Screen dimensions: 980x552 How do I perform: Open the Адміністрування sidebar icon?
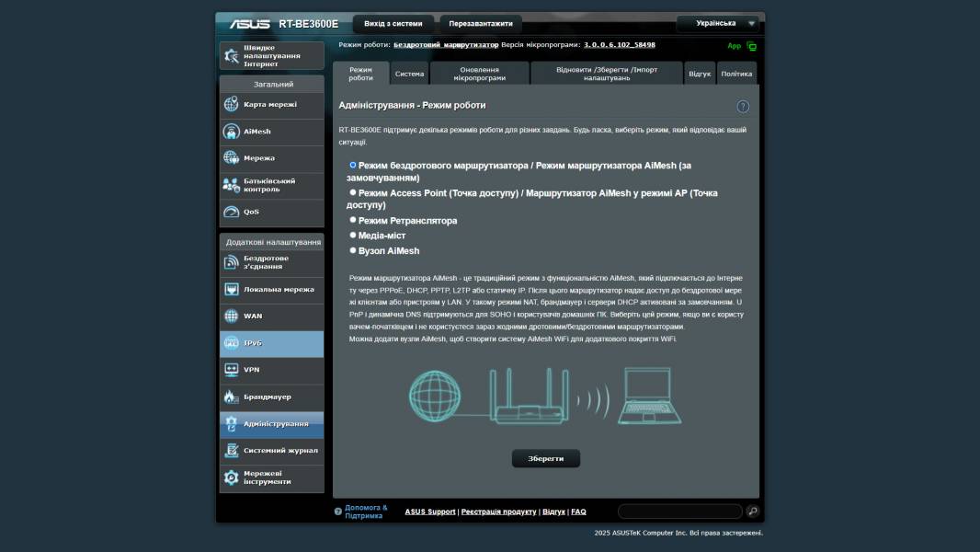coord(232,423)
